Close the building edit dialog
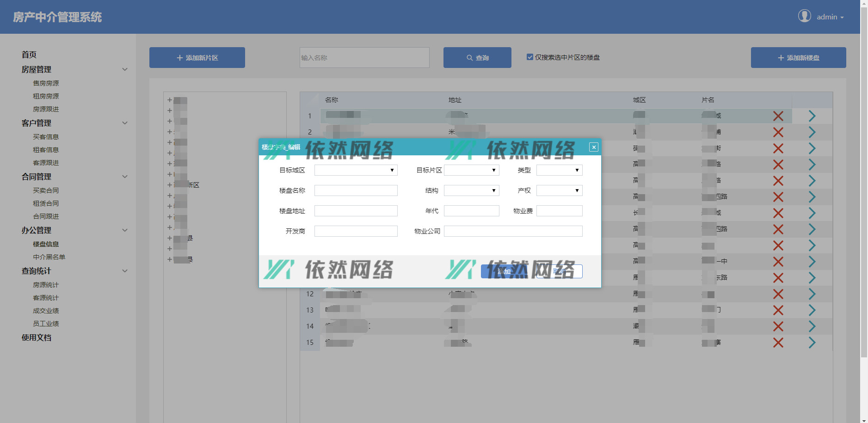Screen dimensions: 868x423 pyautogui.click(x=594, y=147)
